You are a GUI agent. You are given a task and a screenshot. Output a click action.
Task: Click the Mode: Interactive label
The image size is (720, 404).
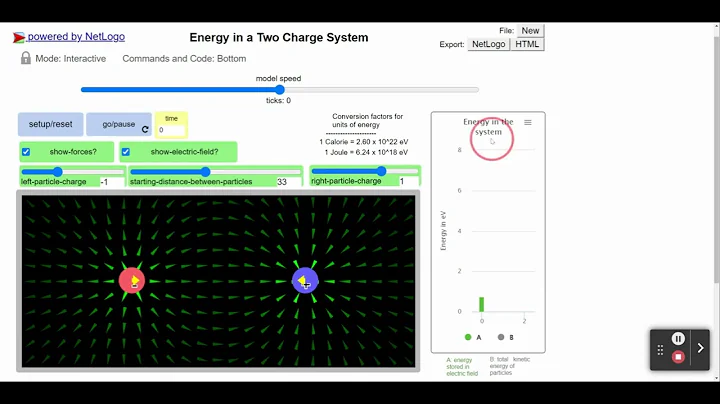point(71,59)
